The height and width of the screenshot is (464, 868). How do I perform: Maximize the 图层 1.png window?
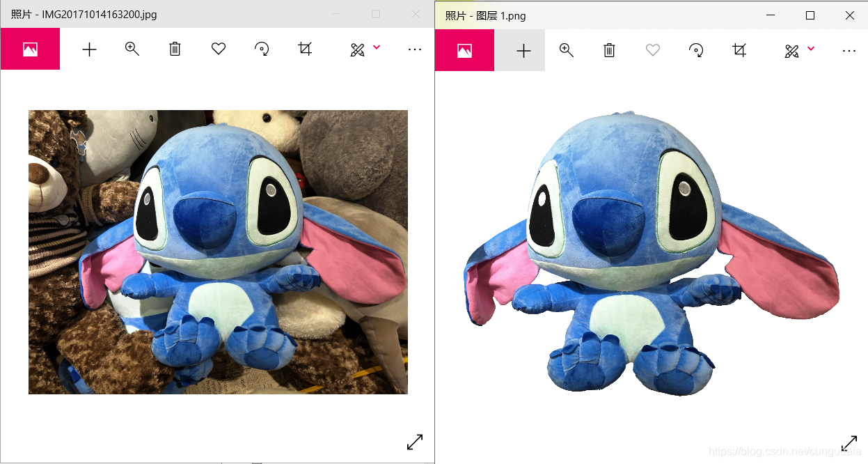tap(810, 15)
